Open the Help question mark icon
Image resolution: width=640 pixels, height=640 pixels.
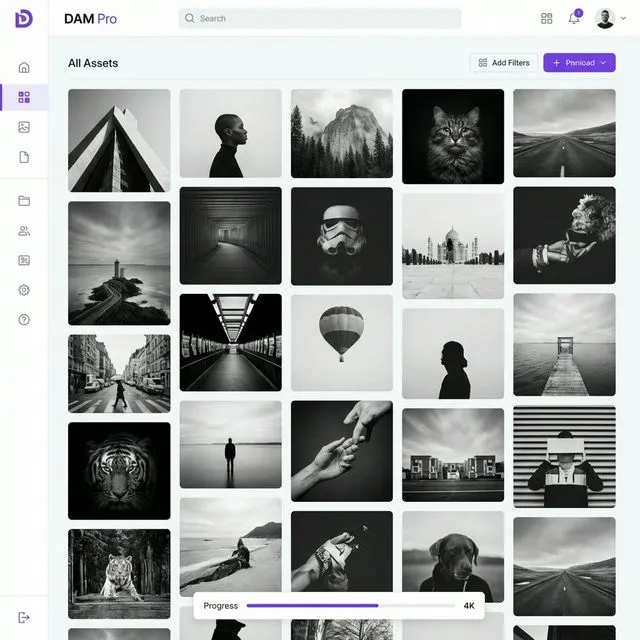(x=24, y=320)
